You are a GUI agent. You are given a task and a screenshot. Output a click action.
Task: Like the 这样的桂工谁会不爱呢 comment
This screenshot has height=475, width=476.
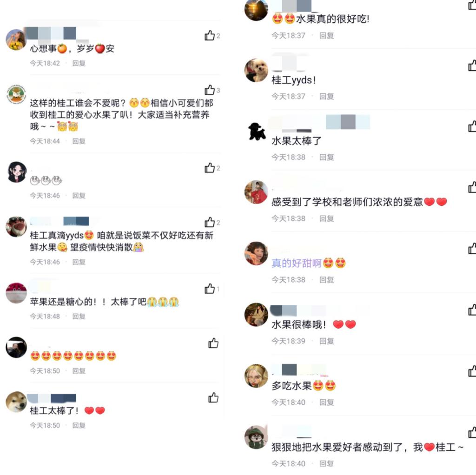[210, 90]
